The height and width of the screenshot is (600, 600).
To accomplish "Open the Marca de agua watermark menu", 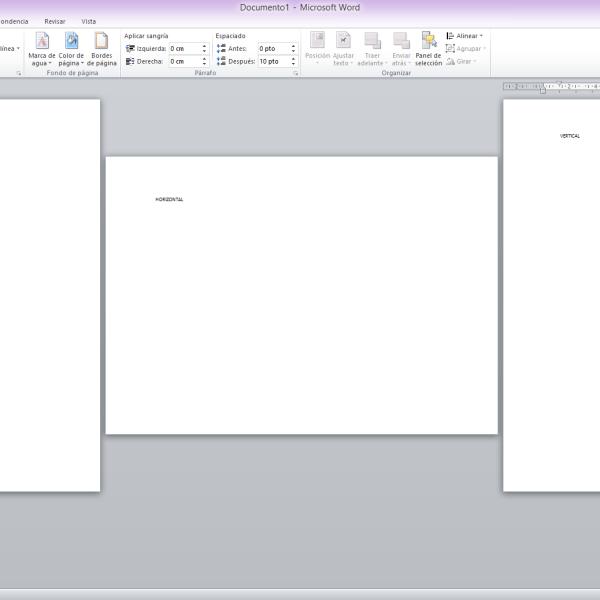I will tap(42, 49).
